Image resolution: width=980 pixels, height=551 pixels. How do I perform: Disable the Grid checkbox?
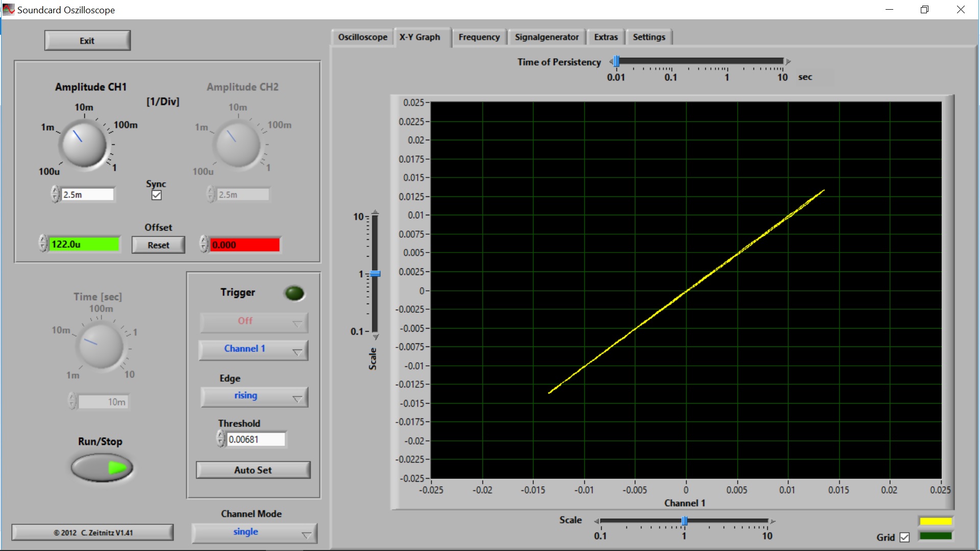pyautogui.click(x=904, y=537)
